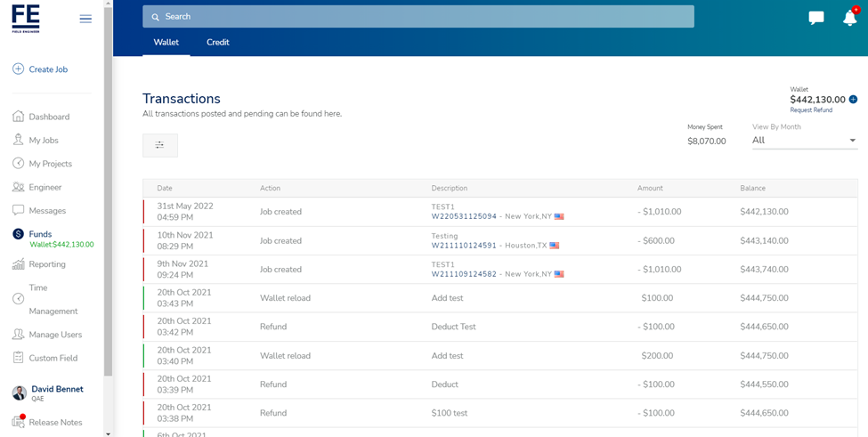Open the Engineer menu item
Screen dimensions: 868x437
click(45, 187)
